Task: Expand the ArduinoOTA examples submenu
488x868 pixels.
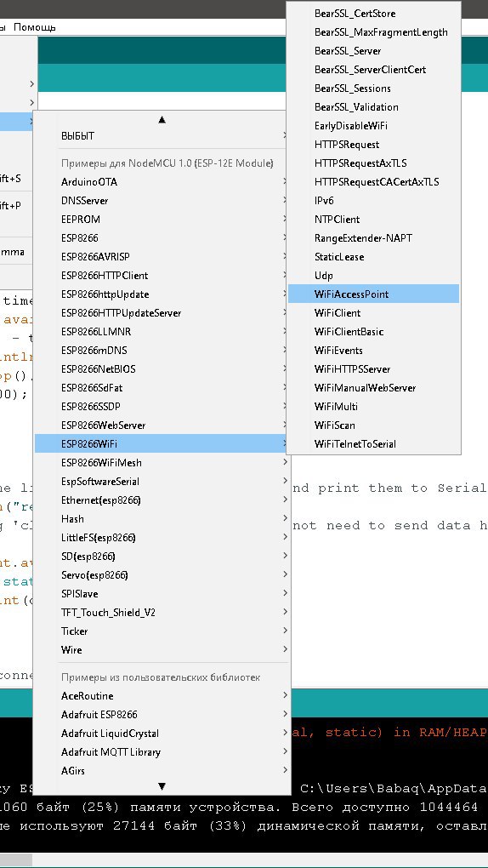Action: click(162, 182)
